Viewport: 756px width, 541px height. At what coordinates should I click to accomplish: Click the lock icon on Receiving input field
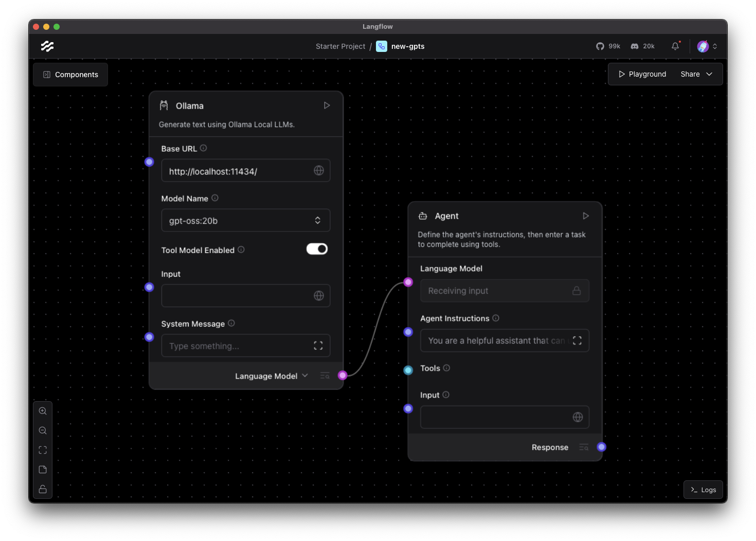pos(577,290)
